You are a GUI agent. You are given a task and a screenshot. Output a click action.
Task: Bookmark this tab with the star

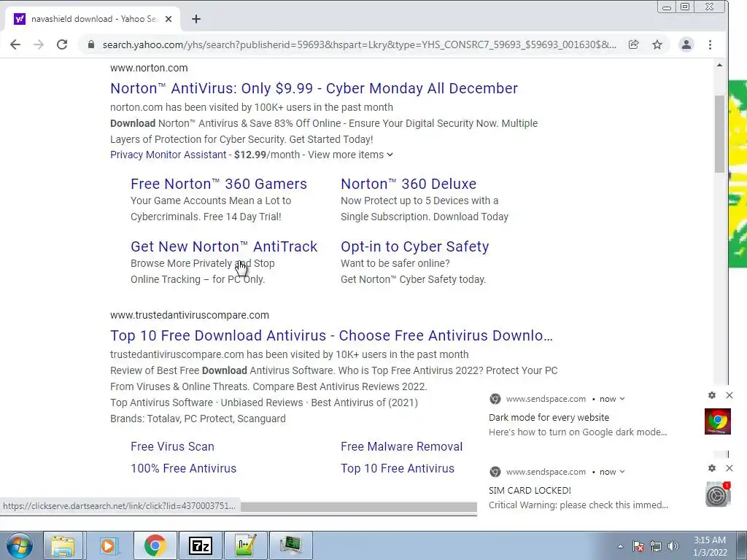(x=657, y=44)
